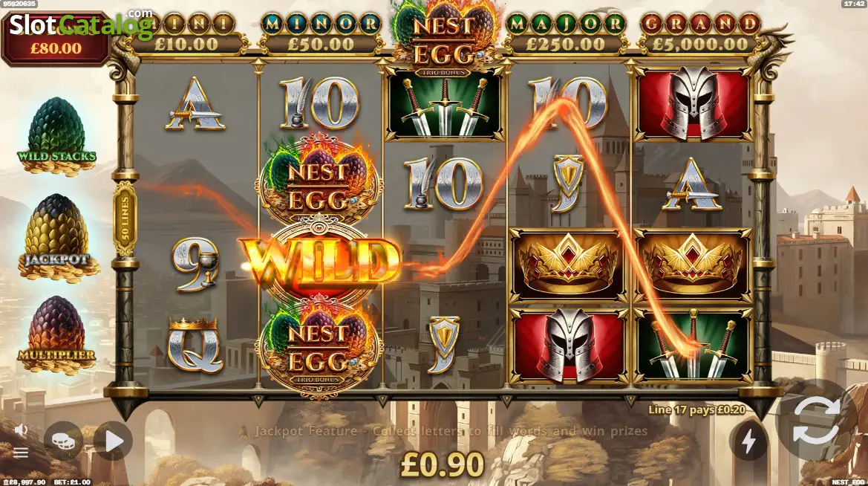Viewport: 868px width, 486px height.
Task: Open the hamburger menu
Action: [21, 453]
